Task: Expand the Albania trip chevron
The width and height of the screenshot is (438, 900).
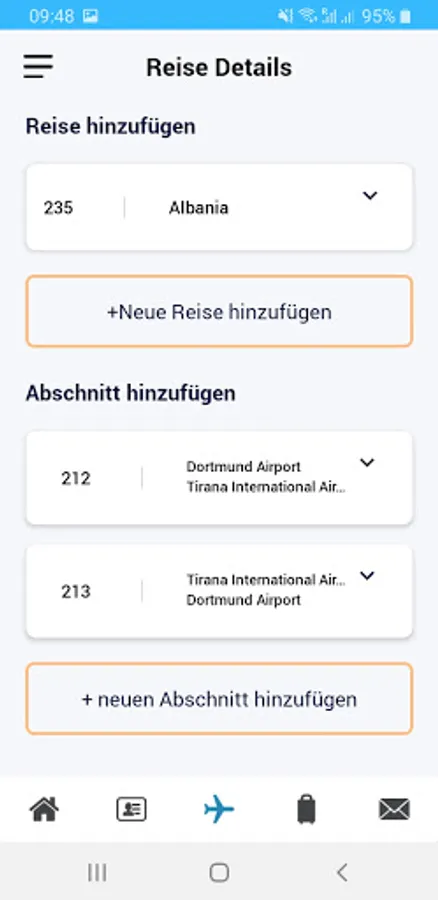Action: [x=370, y=196]
